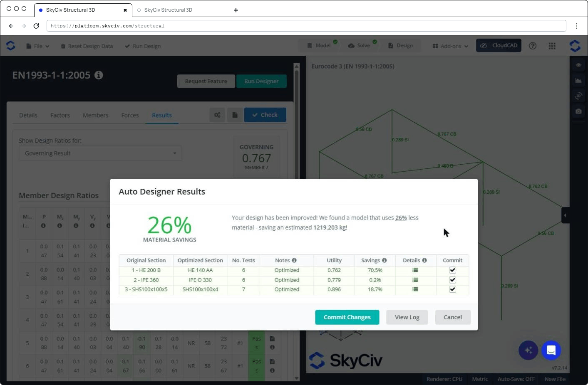The height and width of the screenshot is (385, 588).
Task: Click the info icon next to Details header
Action: pos(424,260)
